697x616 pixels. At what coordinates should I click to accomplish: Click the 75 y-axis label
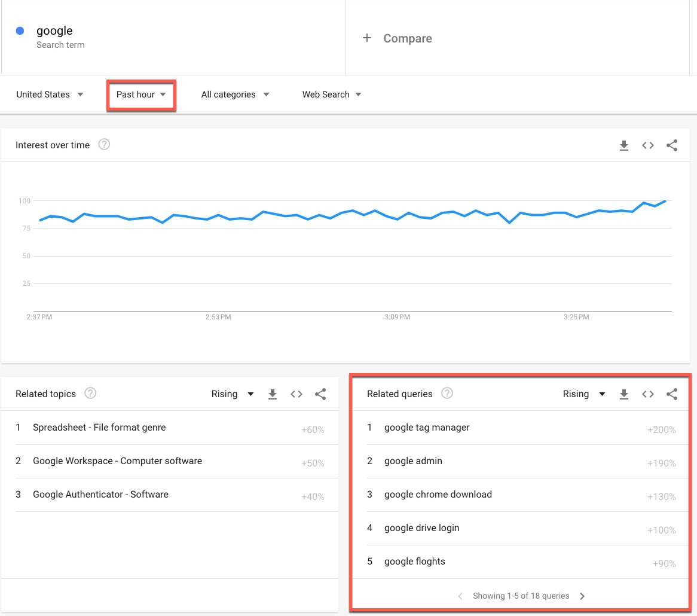pyautogui.click(x=26, y=228)
